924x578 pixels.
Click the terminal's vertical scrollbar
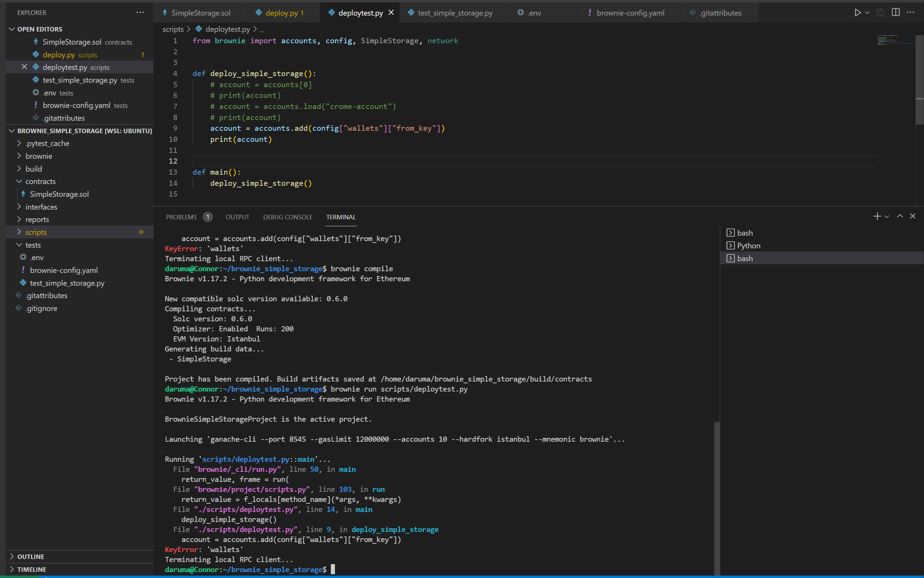[717, 497]
